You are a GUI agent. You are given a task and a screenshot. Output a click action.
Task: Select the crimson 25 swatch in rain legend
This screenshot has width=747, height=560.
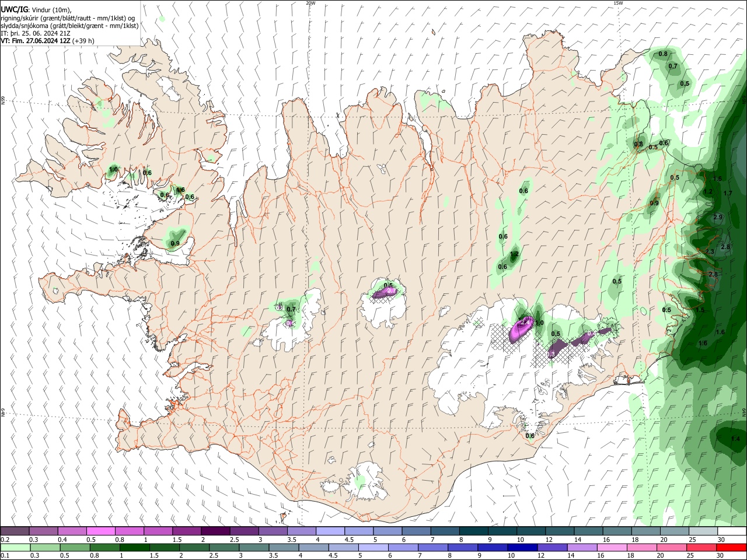point(703,548)
